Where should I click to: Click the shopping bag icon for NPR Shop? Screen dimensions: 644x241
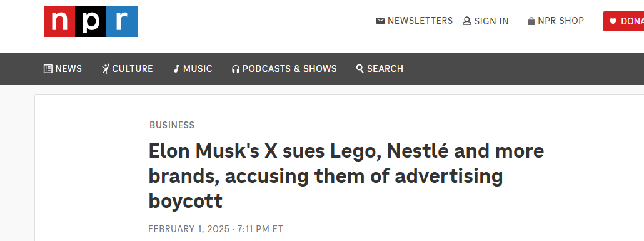531,21
